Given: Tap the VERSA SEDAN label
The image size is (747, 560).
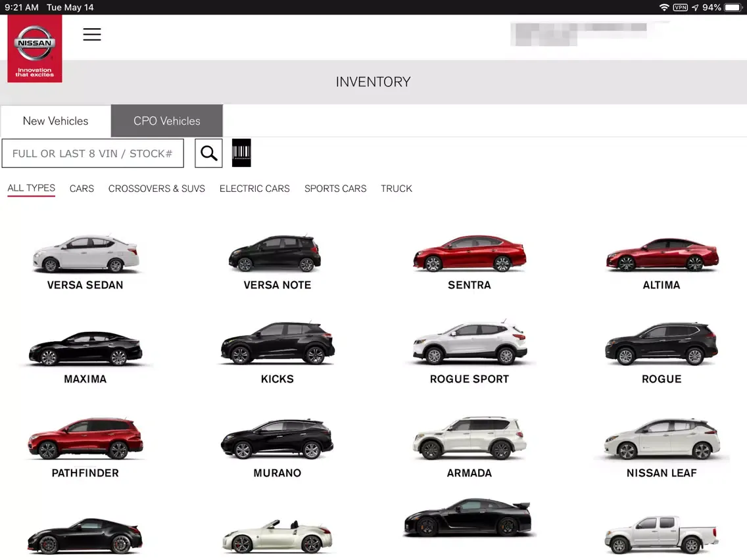Looking at the screenshot, I should 85,285.
